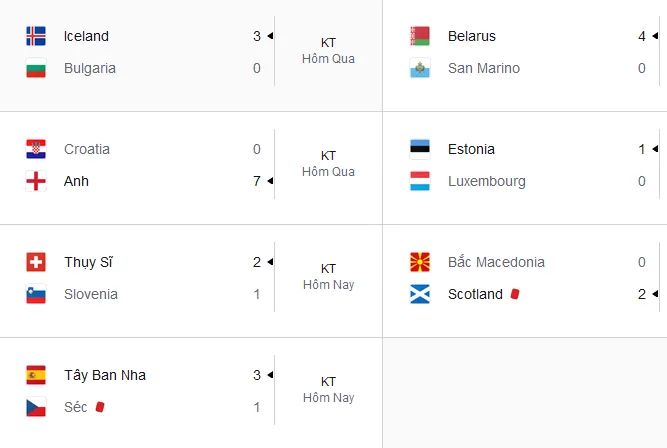This screenshot has height=448, width=667.
Task: Click the Scotland flag icon
Action: [x=420, y=294]
